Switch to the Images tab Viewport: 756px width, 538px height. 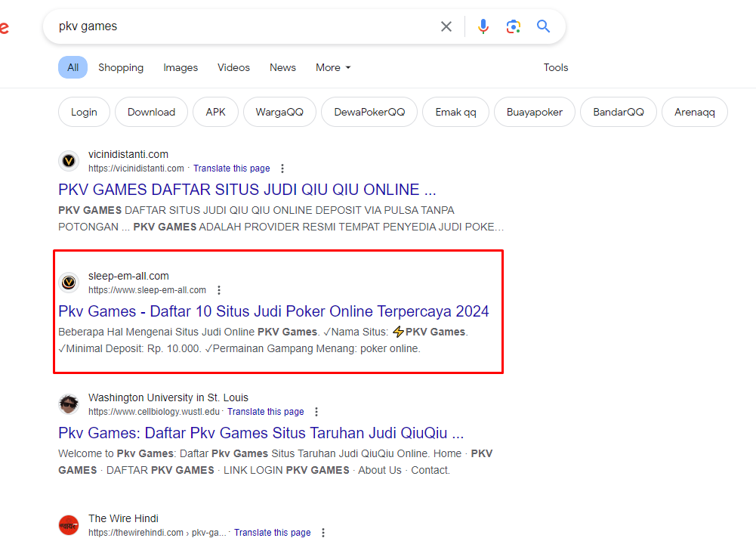181,67
